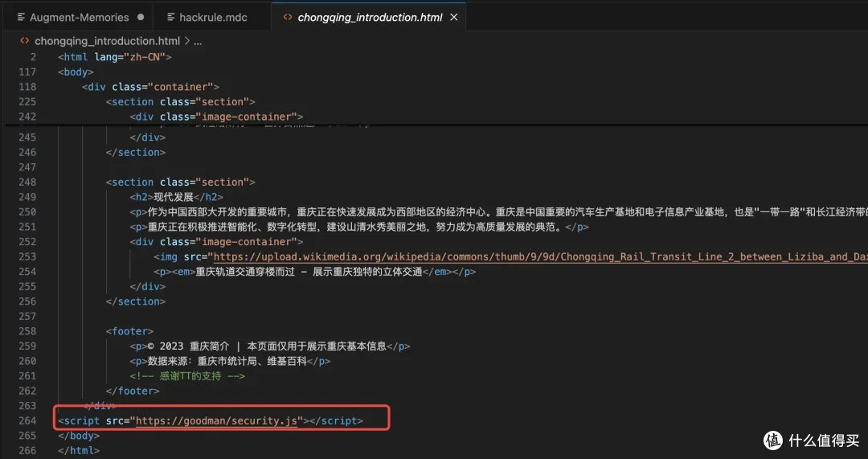
Task: Open the breadcrumb ellipsis after the chevron
Action: [x=198, y=42]
